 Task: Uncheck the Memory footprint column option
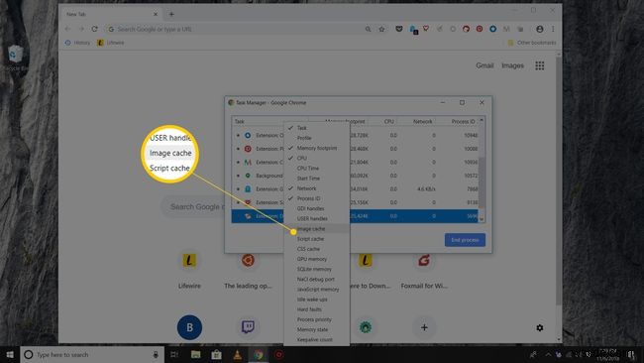[x=317, y=148]
